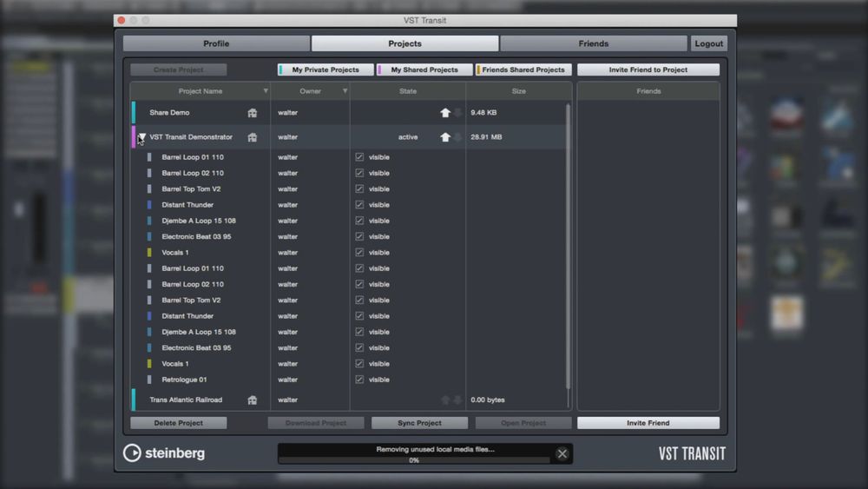The width and height of the screenshot is (868, 489).
Task: Toggle visible checkbox for the first Vocals 1
Action: (360, 252)
